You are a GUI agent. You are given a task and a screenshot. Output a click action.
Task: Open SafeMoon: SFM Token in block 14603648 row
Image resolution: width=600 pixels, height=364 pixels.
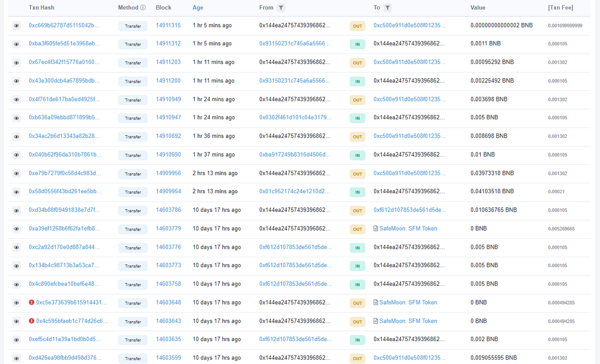(408, 302)
